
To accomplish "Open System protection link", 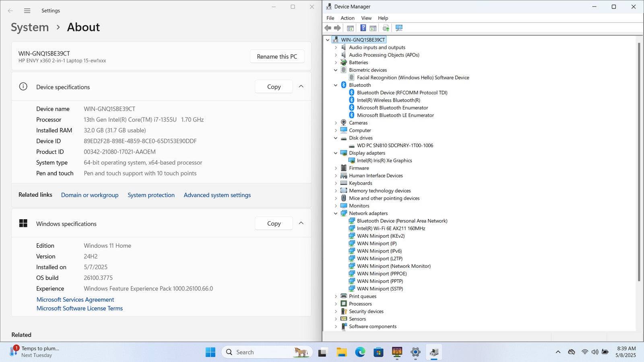I will tap(151, 195).
